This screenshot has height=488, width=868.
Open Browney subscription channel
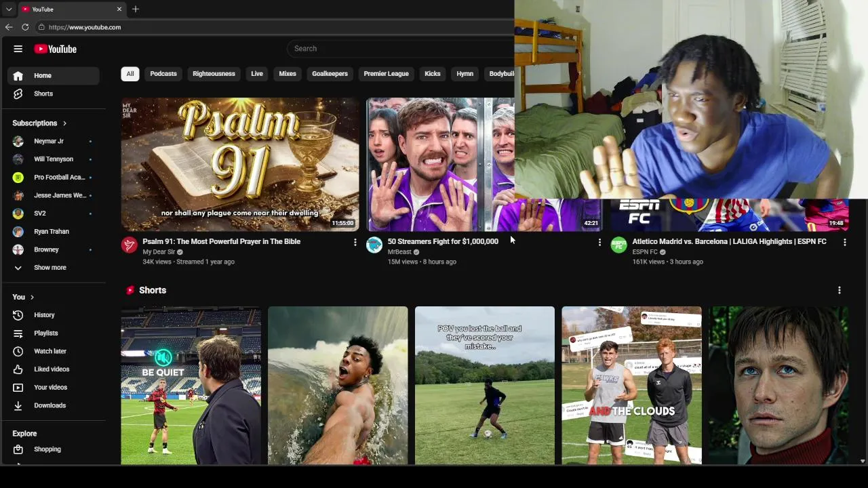pos(53,249)
